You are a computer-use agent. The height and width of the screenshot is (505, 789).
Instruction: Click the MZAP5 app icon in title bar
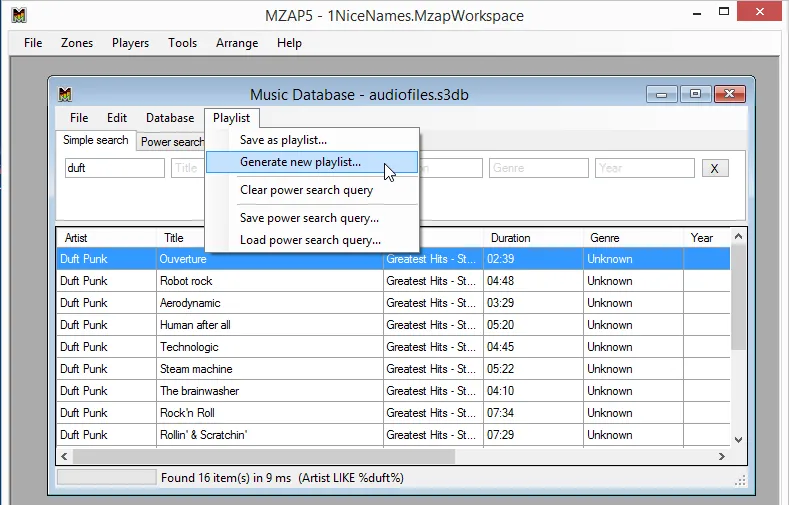[x=19, y=15]
